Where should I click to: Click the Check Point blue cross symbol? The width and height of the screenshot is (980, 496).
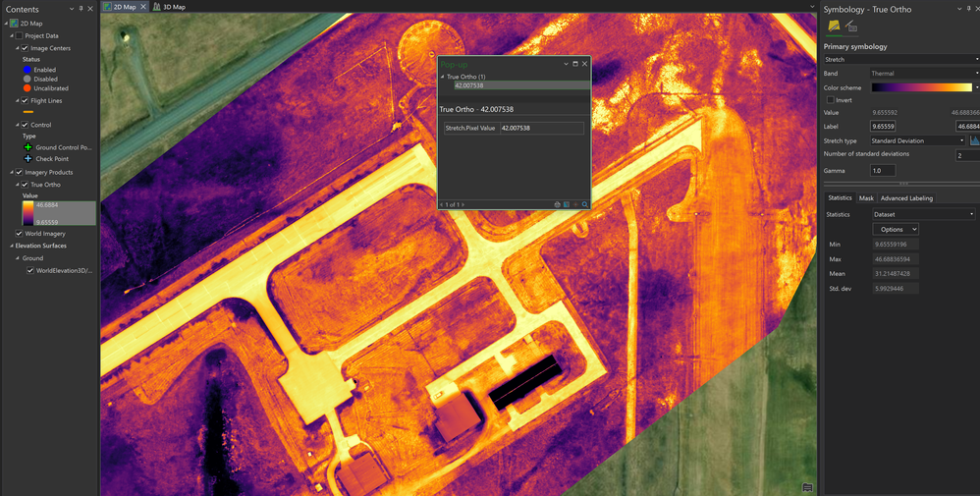(x=27, y=159)
